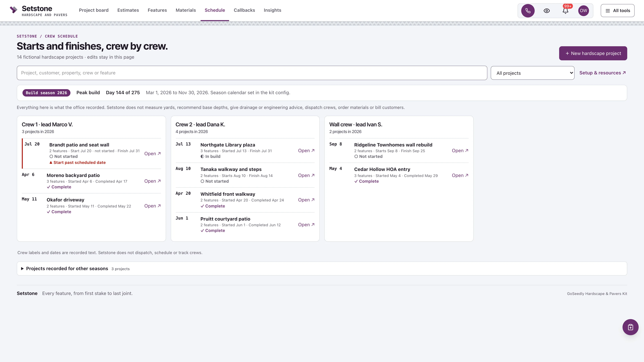Click New hardscape project button
Image resolution: width=644 pixels, height=362 pixels.
(593, 53)
